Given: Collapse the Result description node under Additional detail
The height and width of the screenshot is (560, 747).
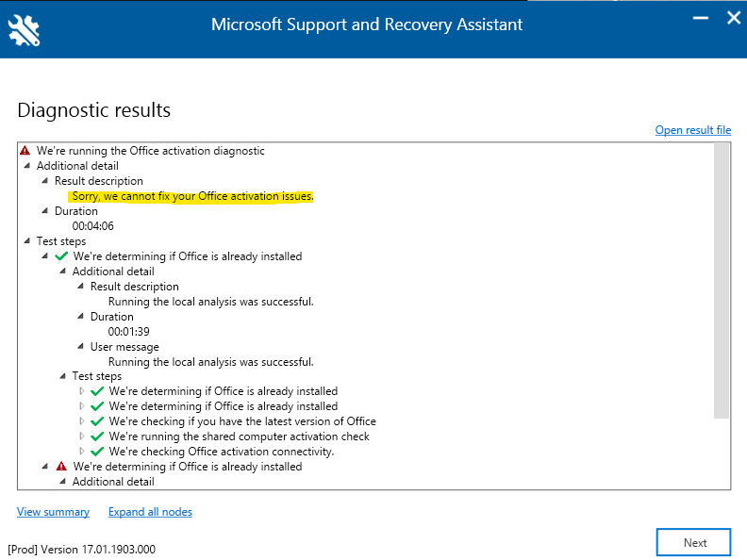Looking at the screenshot, I should (x=44, y=181).
